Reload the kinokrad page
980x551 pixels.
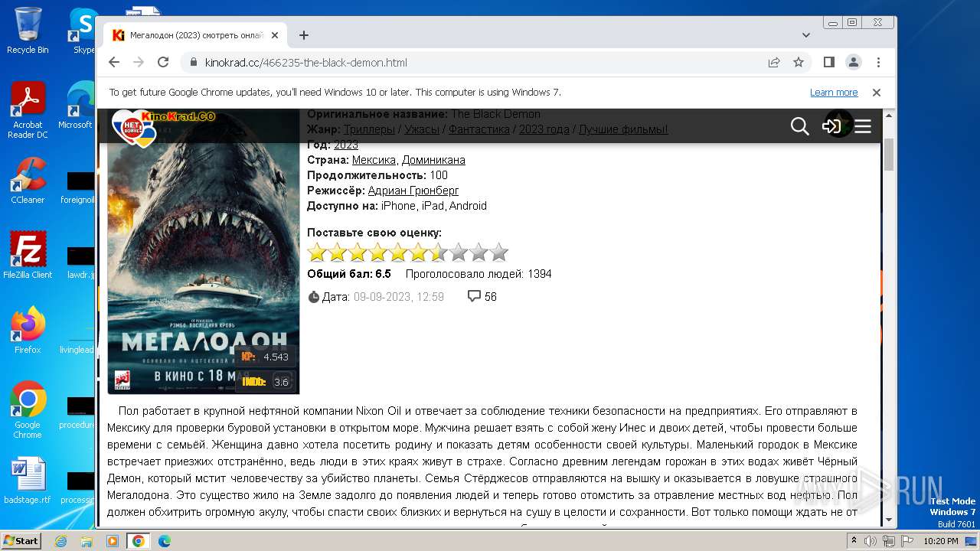(x=163, y=62)
